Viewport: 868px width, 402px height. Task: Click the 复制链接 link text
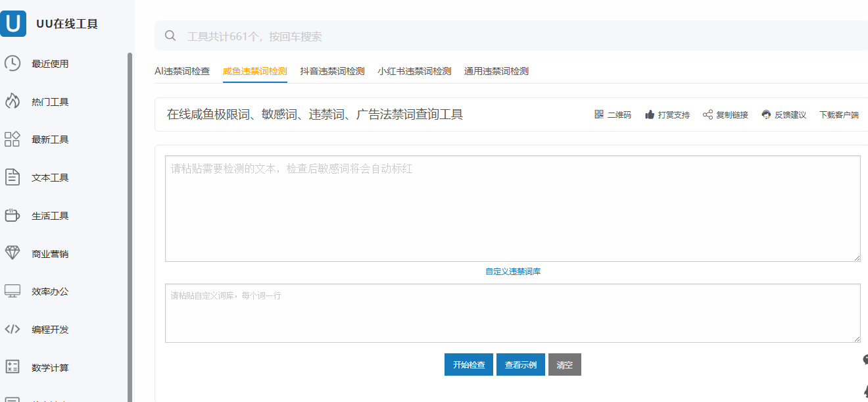[732, 115]
